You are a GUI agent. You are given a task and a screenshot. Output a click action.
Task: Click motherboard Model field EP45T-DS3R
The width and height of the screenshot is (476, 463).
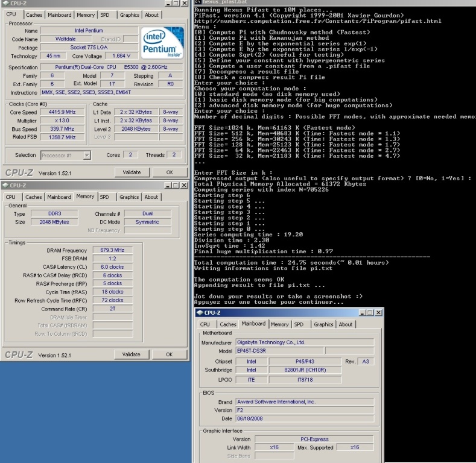click(x=279, y=351)
